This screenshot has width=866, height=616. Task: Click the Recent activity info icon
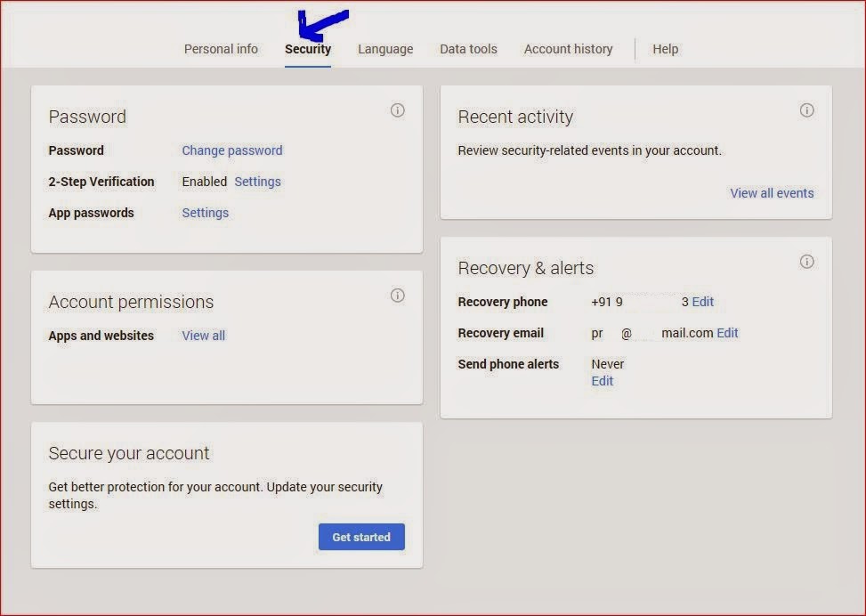(x=807, y=109)
